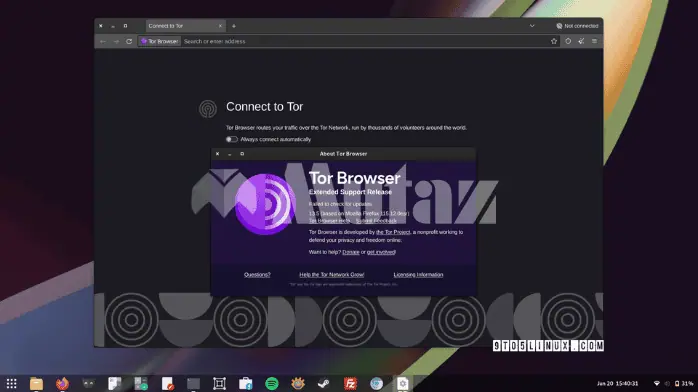The width and height of the screenshot is (698, 392).
Task: Click the Tor onion logo in About dialog
Action: 265,204
